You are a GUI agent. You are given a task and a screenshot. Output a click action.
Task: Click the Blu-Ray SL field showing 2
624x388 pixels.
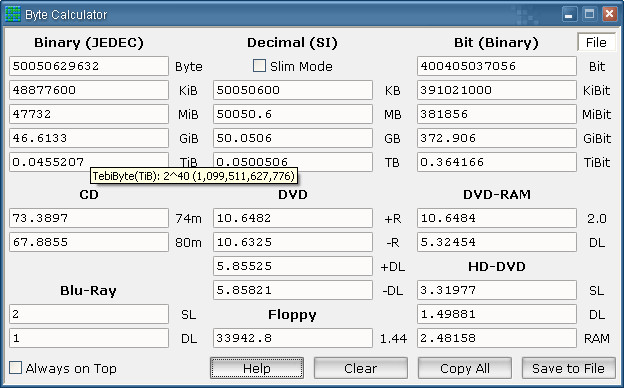[x=89, y=314]
